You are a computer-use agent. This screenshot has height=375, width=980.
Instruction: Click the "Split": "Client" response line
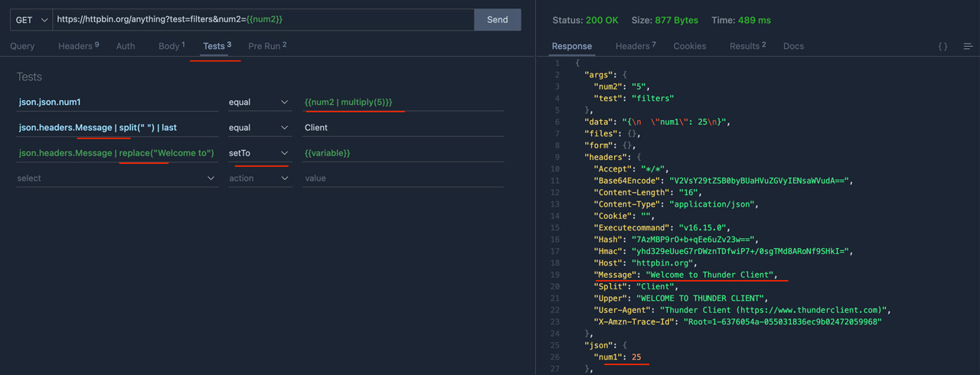pos(636,286)
